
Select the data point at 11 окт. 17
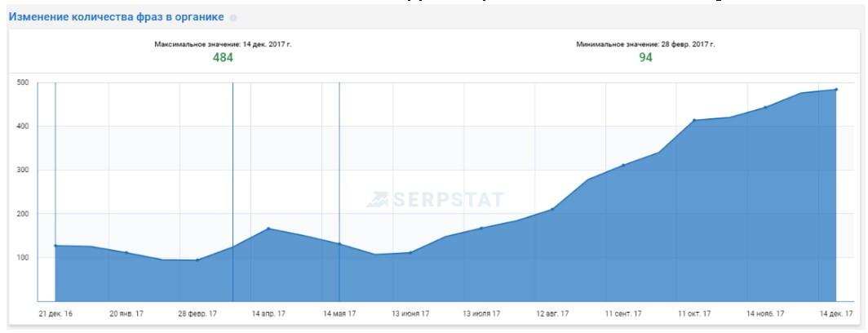coord(694,120)
